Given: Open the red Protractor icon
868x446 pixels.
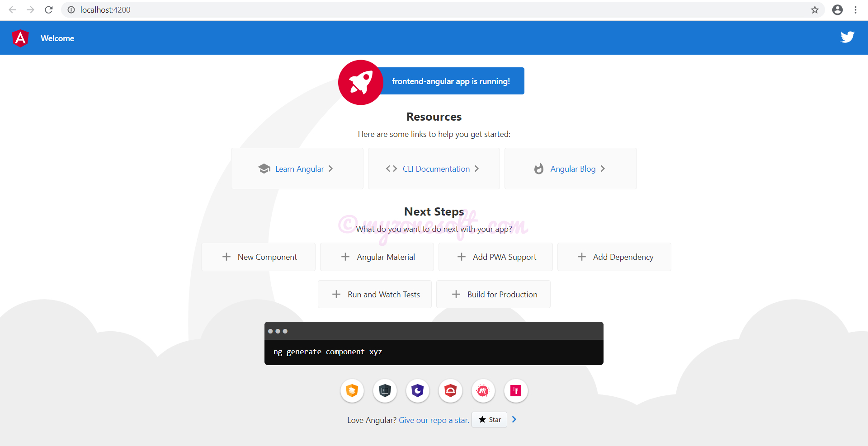Looking at the screenshot, I should pos(450,390).
